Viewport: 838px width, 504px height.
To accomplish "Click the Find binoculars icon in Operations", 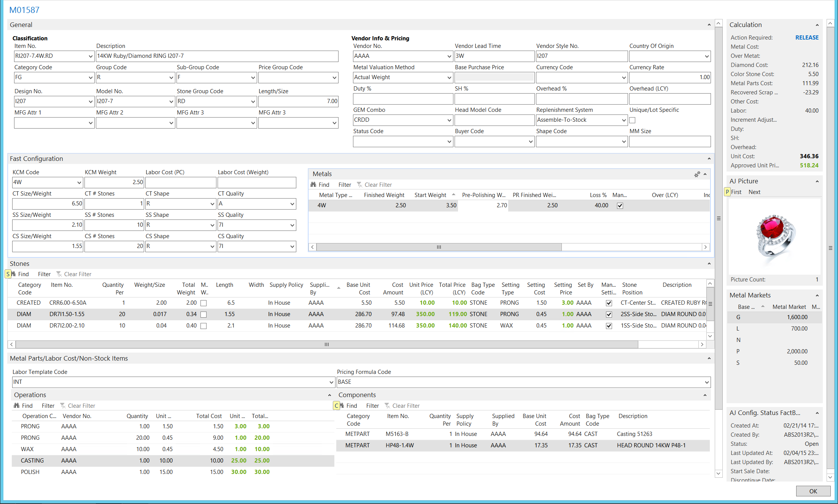I will [x=17, y=405].
